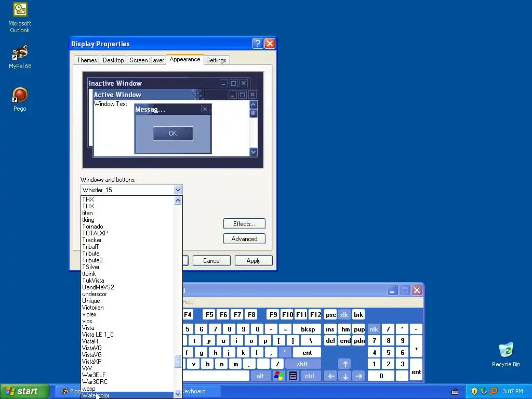This screenshot has width=532, height=399.
Task: Open the Desktop tab
Action: tap(113, 60)
